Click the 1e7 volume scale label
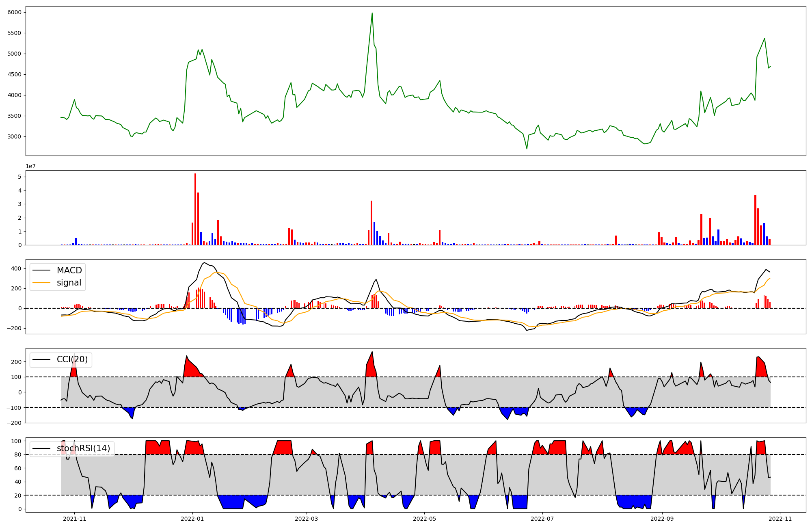This screenshot has height=528, width=812. [x=30, y=167]
